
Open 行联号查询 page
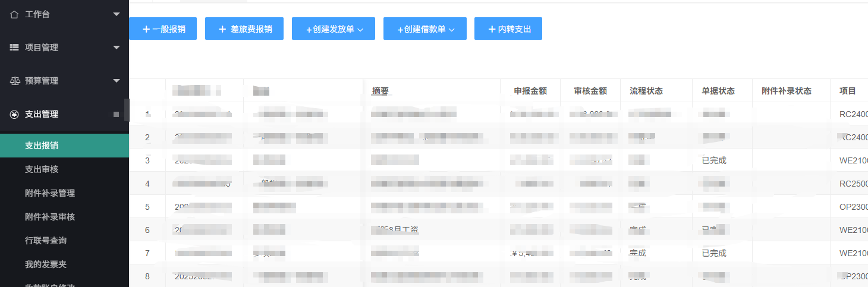[46, 241]
